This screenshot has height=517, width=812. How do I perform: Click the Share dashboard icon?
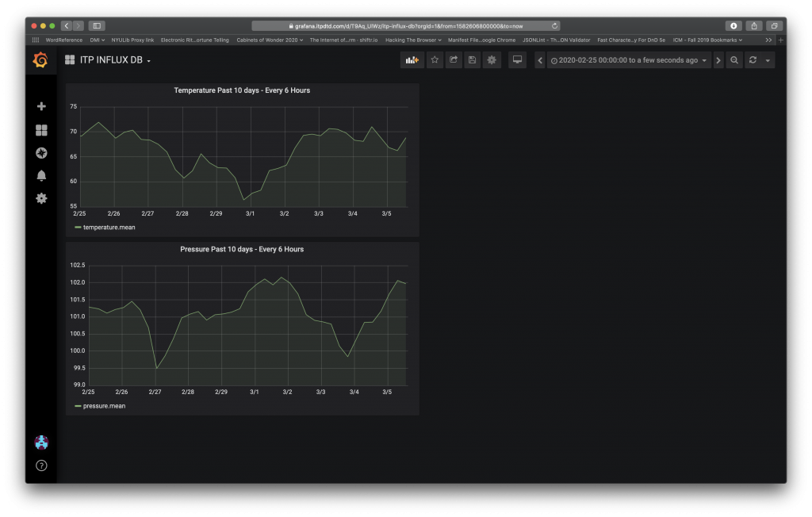[454, 60]
